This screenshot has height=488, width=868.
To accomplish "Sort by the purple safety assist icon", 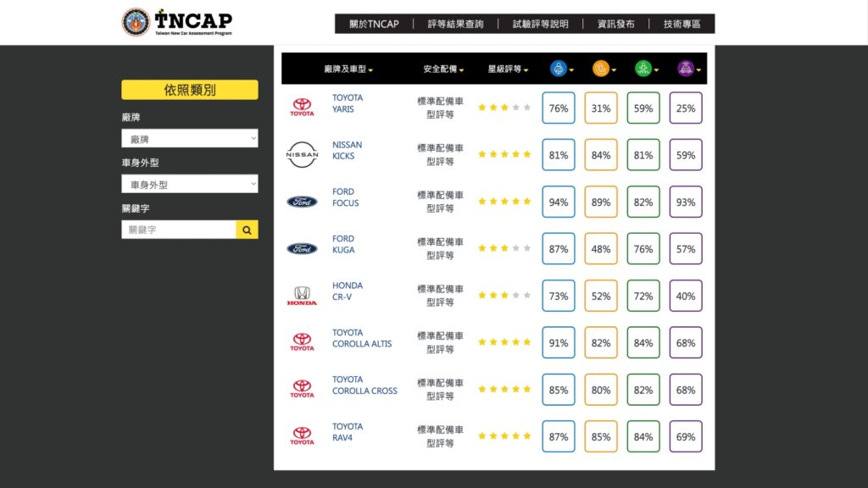I will tap(685, 69).
